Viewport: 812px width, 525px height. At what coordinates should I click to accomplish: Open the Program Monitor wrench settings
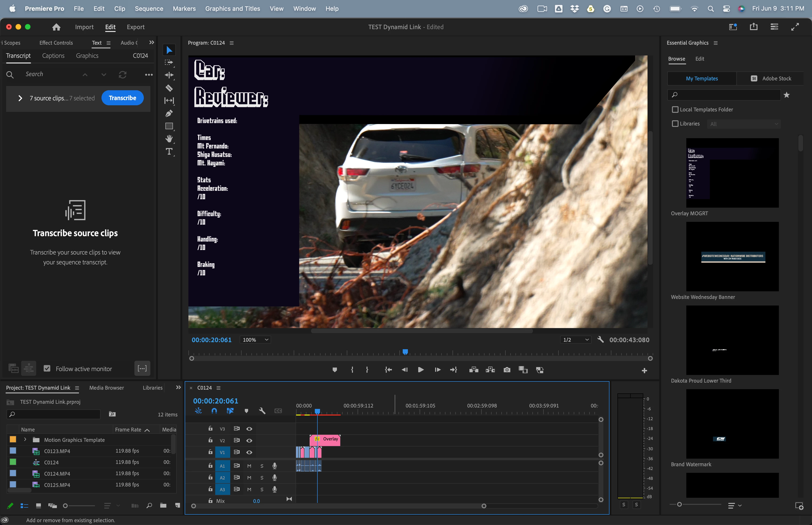(600, 340)
